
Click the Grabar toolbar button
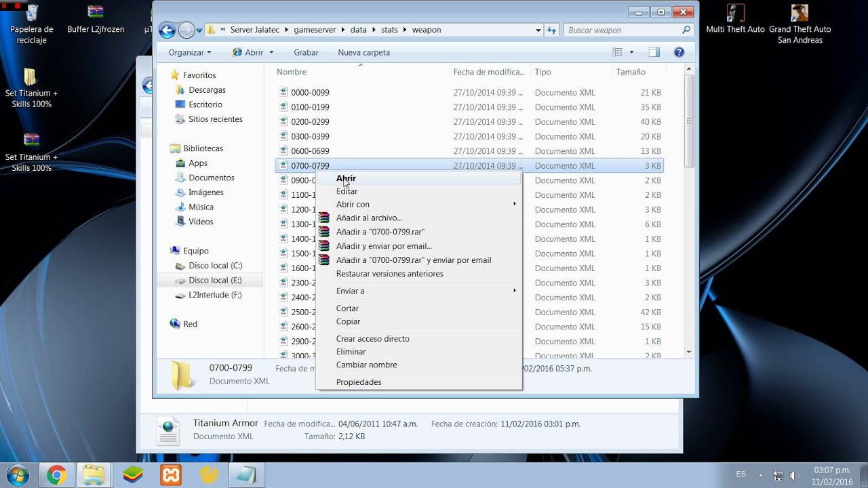pos(306,52)
